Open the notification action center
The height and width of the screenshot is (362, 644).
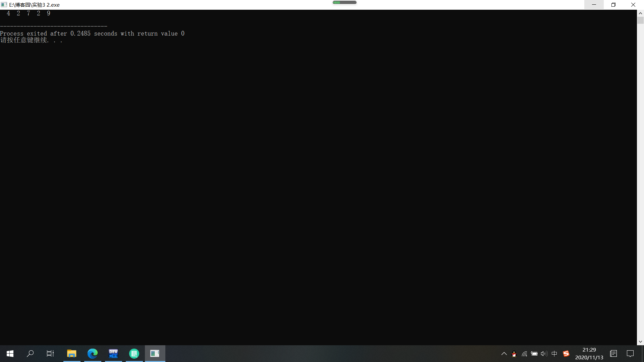point(630,354)
